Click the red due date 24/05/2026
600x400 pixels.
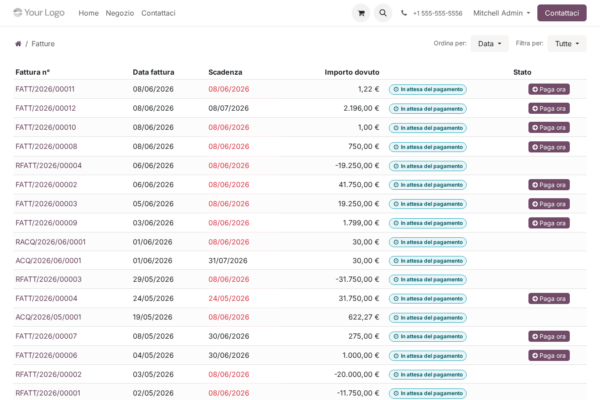229,299
